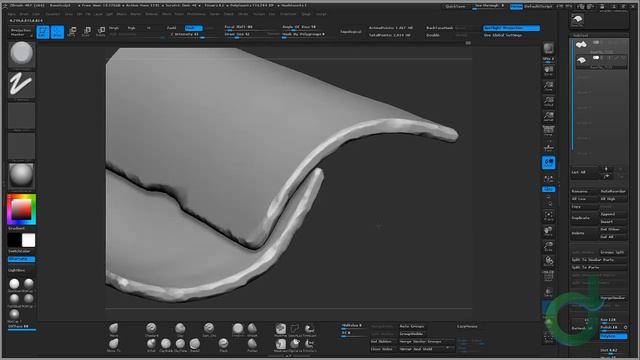Toggle the Menus button
The image size is (640, 360).
pyautogui.click(x=516, y=7)
